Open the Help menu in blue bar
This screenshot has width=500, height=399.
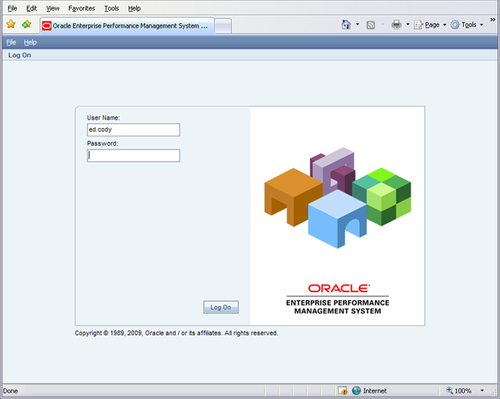[30, 42]
